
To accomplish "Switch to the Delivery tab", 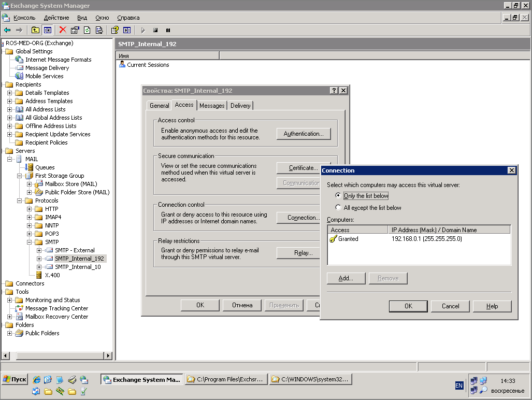I will coord(240,106).
